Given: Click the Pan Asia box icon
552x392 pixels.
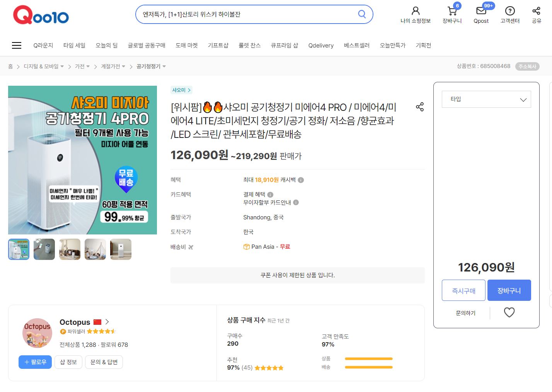Looking at the screenshot, I should 246,247.
